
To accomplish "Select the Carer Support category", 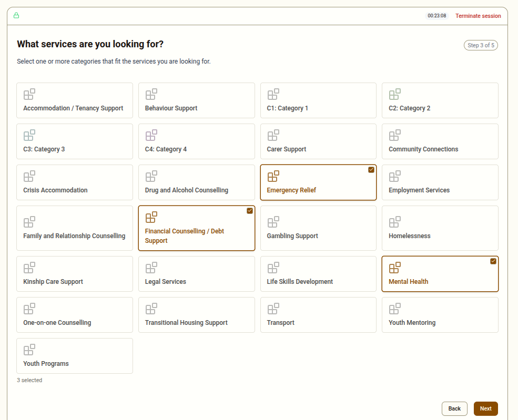I will [x=318, y=141].
